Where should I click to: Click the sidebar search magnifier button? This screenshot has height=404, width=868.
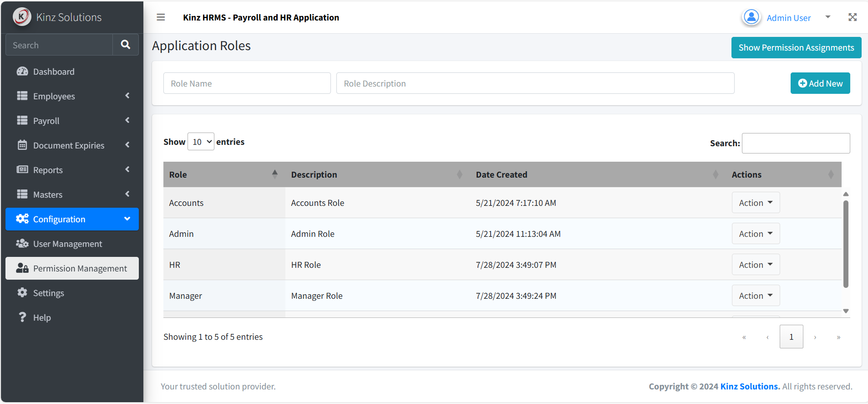[126, 45]
